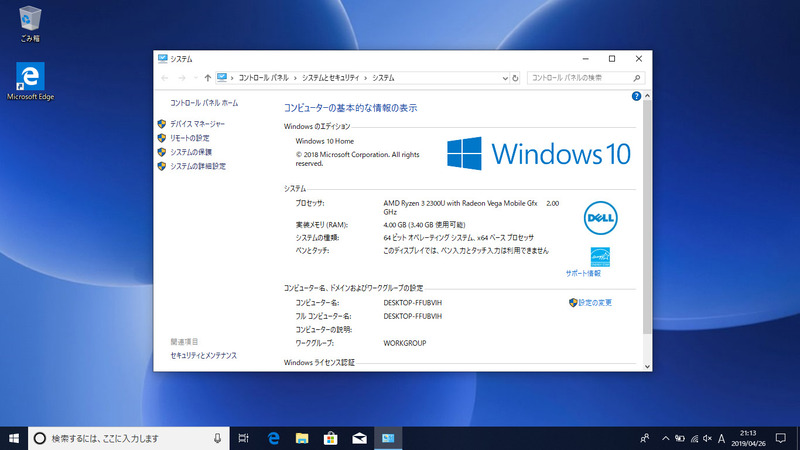Viewport: 800px width, 450px height.
Task: Open Task View from the taskbar
Action: [243, 438]
